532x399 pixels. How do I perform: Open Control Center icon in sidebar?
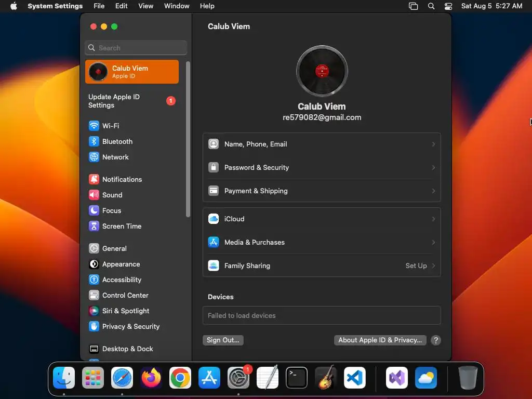pos(94,295)
